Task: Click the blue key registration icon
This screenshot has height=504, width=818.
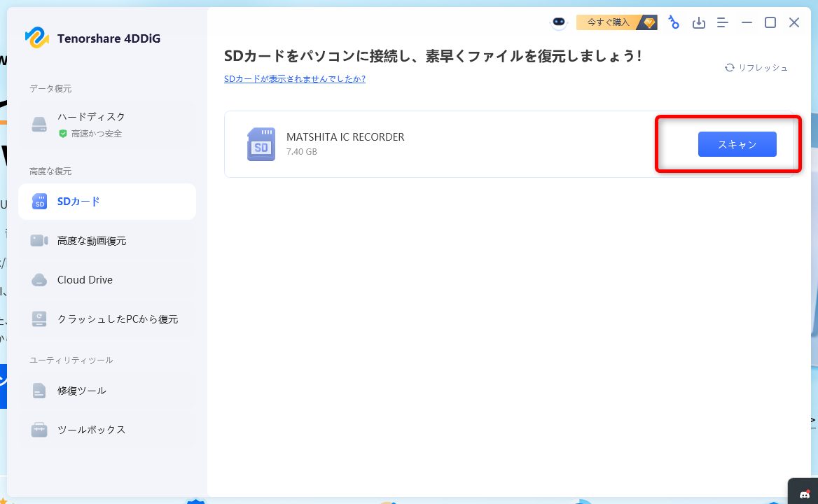Action: pos(674,22)
